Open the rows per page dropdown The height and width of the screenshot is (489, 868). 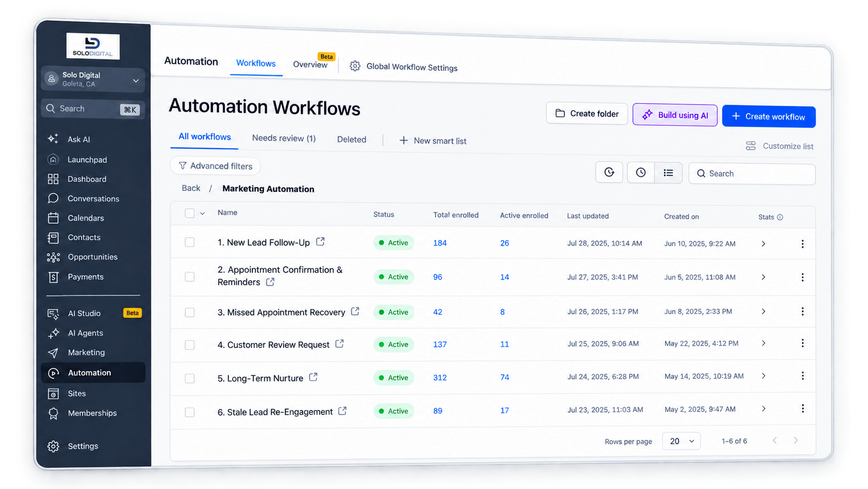(x=681, y=441)
